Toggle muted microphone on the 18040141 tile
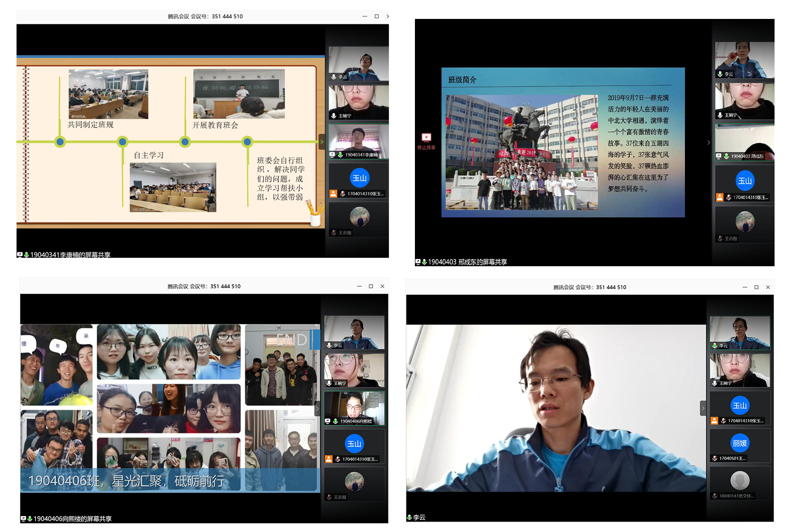 715,496
